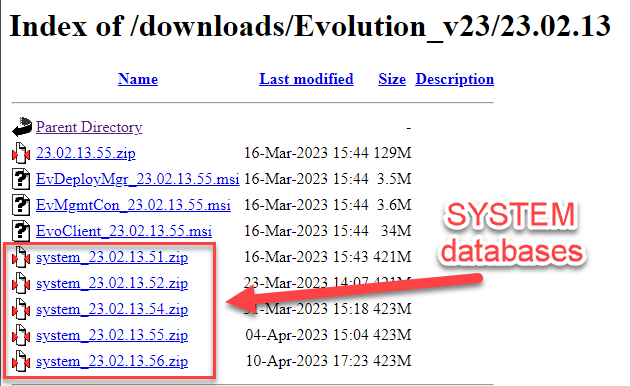Click the archive icon beside system_23.02.13.51.zip
This screenshot has width=630, height=386.
coord(21,257)
